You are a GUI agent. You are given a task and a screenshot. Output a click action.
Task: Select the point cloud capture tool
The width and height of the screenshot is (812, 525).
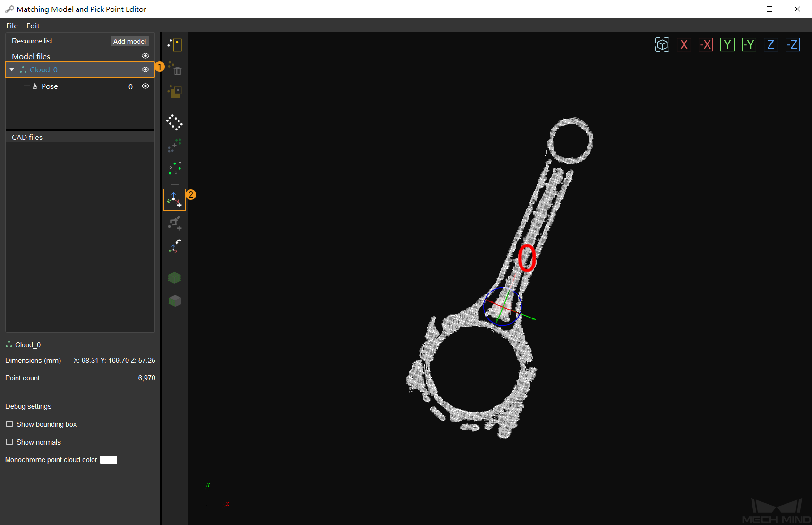coord(175,44)
